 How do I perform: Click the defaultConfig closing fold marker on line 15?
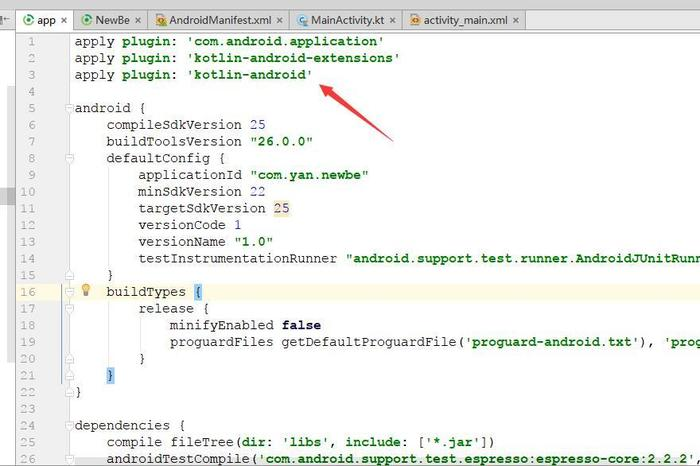tap(69, 275)
